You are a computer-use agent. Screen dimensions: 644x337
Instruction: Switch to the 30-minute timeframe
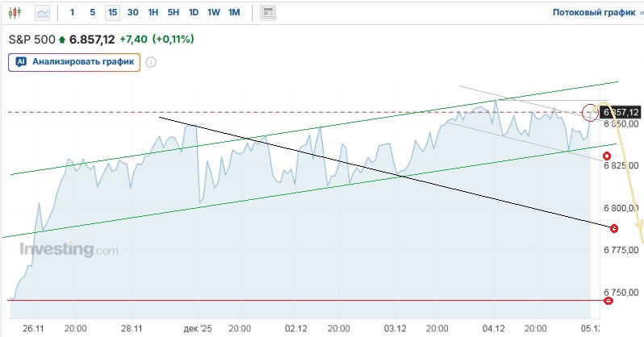click(133, 13)
